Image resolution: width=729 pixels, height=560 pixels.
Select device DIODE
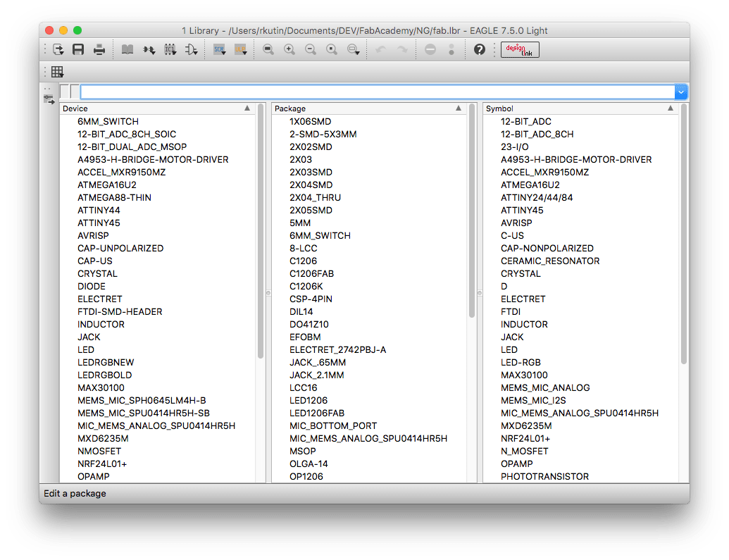tap(91, 286)
